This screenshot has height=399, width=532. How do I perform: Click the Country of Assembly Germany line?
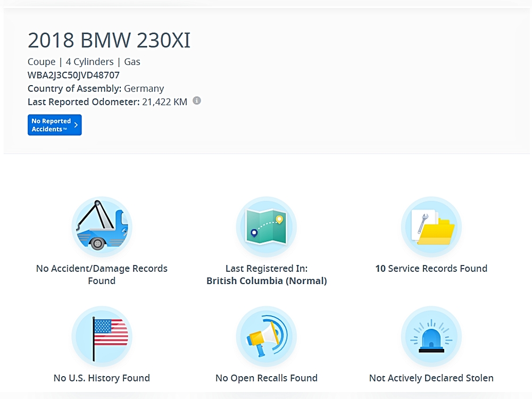[96, 88]
